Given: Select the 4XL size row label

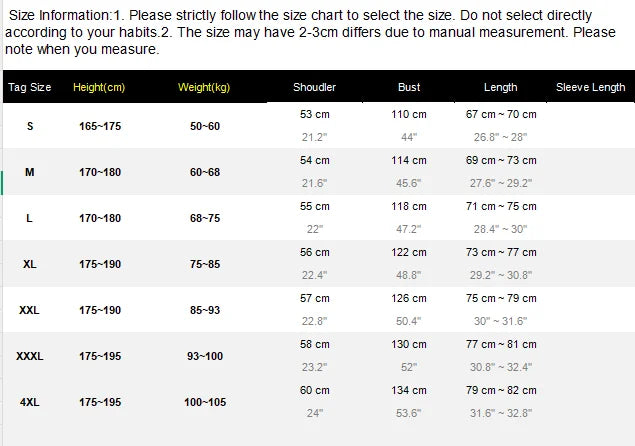Looking at the screenshot, I should pos(30,402).
